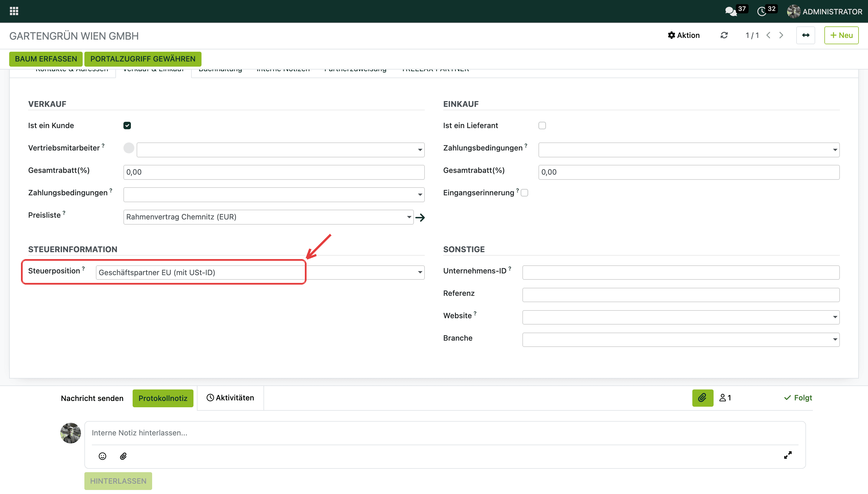Expand the Website dropdown
This screenshot has width=868, height=494.
coord(835,317)
